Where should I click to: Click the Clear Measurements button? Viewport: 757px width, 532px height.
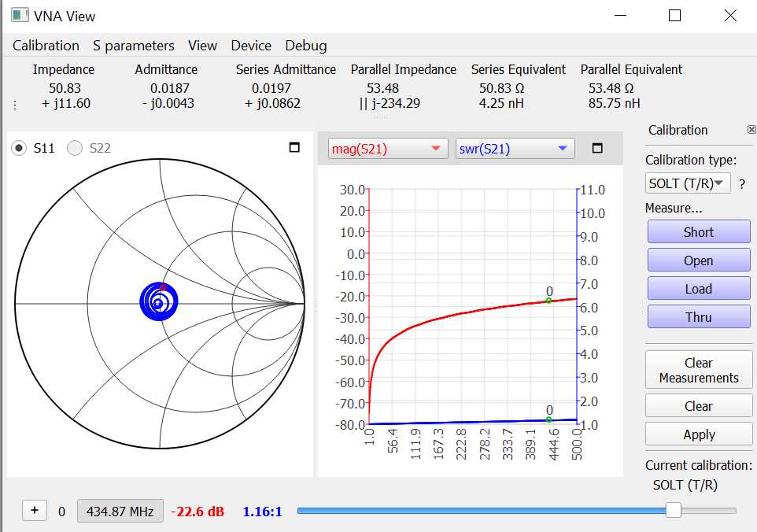pos(699,371)
